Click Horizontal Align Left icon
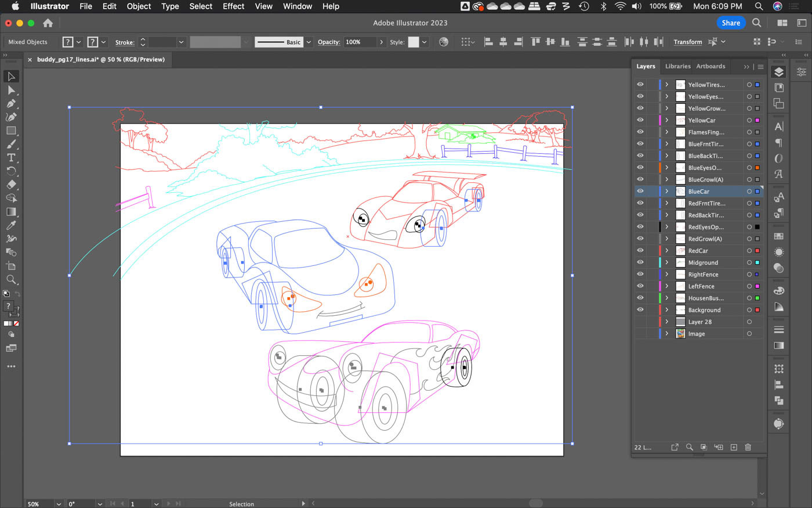This screenshot has width=812, height=508. point(488,42)
